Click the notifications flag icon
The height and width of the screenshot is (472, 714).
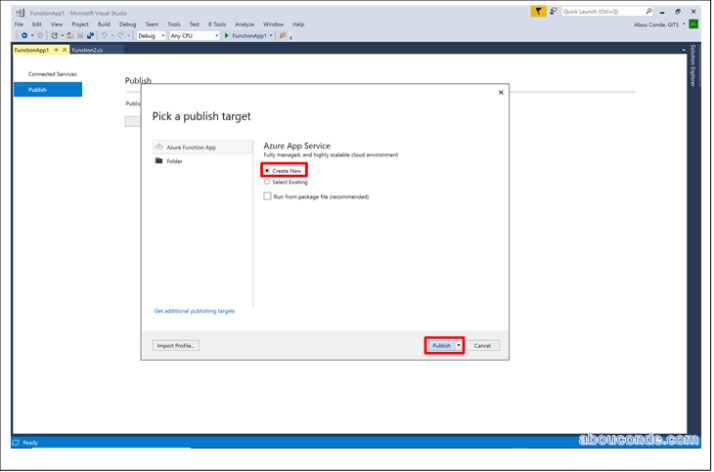click(x=539, y=11)
